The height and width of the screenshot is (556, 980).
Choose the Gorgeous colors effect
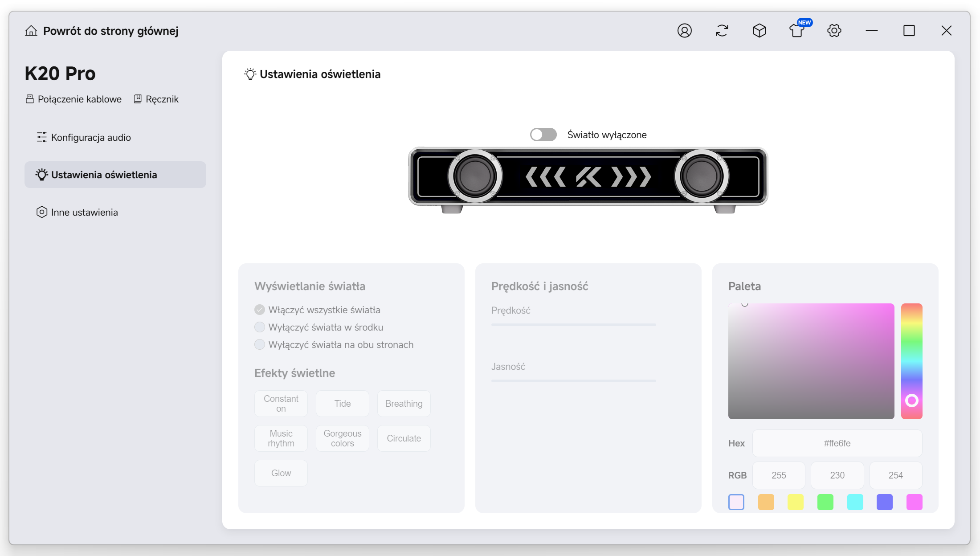point(343,438)
